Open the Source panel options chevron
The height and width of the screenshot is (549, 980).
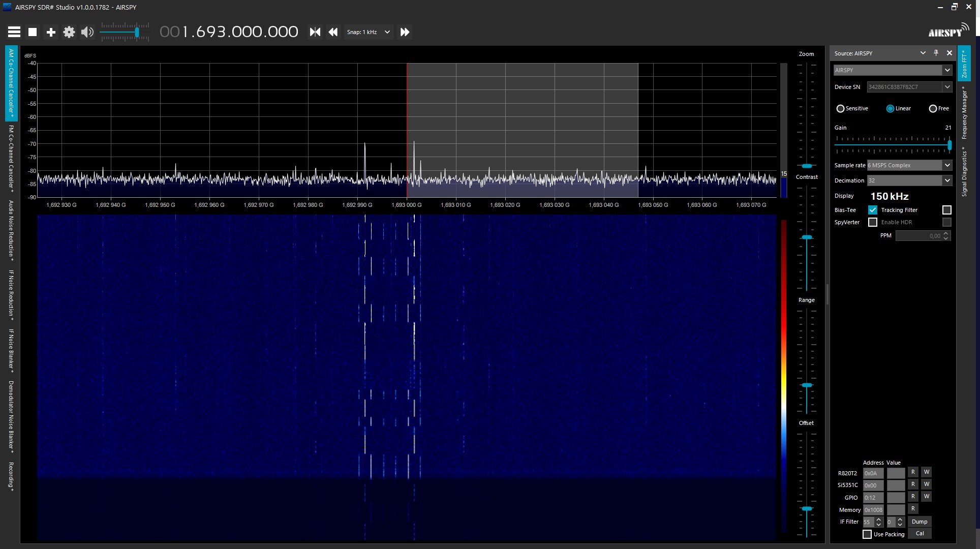(x=923, y=53)
